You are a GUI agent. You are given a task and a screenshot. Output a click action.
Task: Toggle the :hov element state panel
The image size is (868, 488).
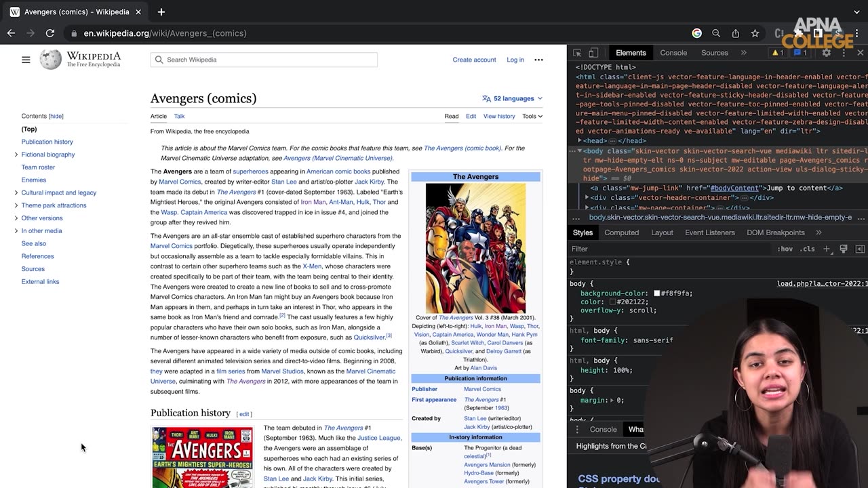[785, 249]
